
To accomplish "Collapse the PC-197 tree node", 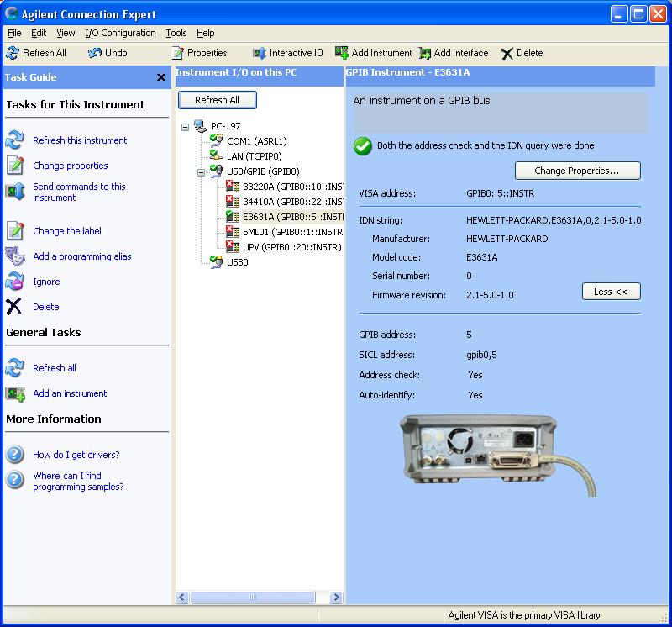I will click(x=185, y=128).
